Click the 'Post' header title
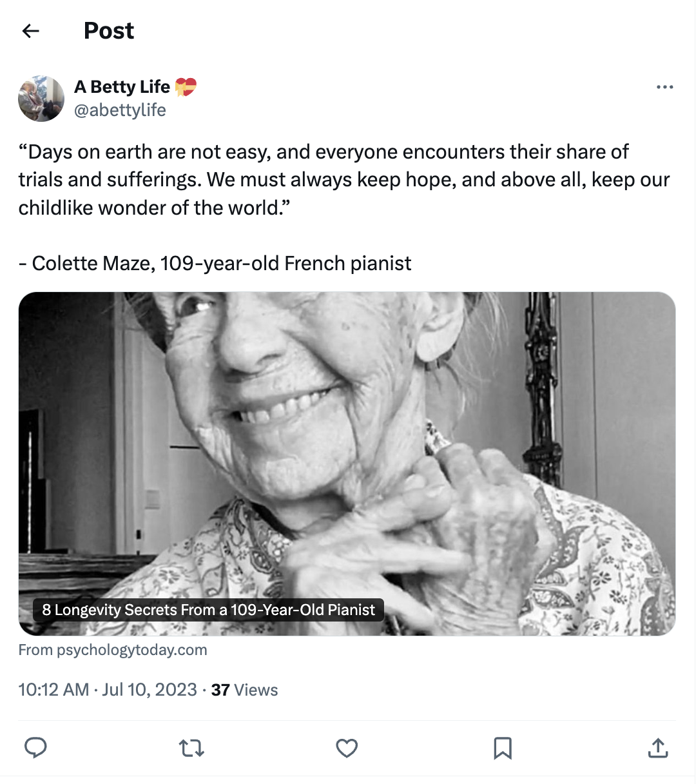 [108, 30]
